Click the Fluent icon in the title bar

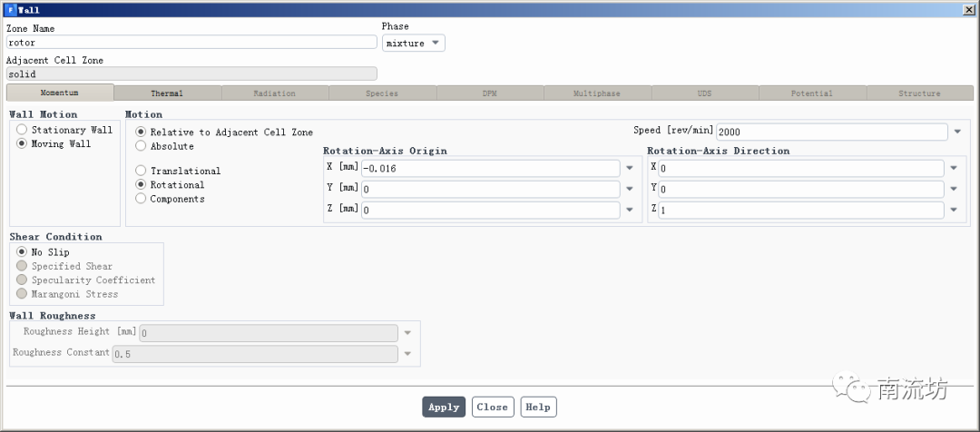(10, 10)
